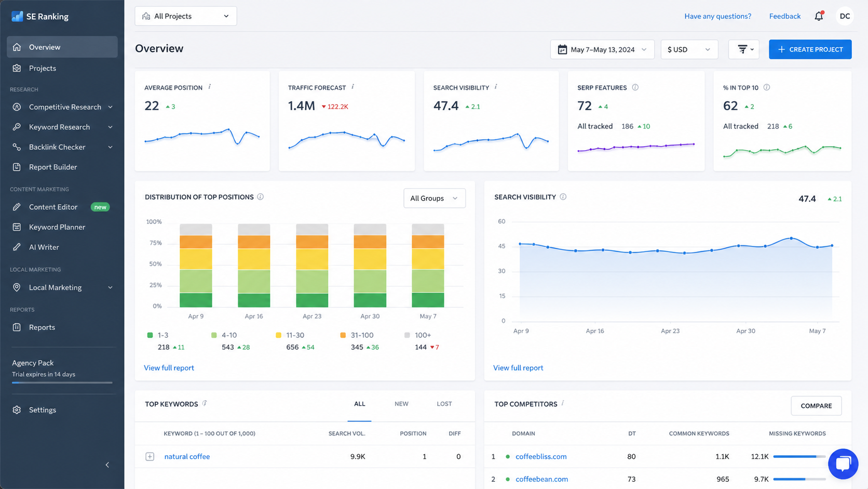Click the Top Competitors info icon
The height and width of the screenshot is (489, 868).
point(563,403)
